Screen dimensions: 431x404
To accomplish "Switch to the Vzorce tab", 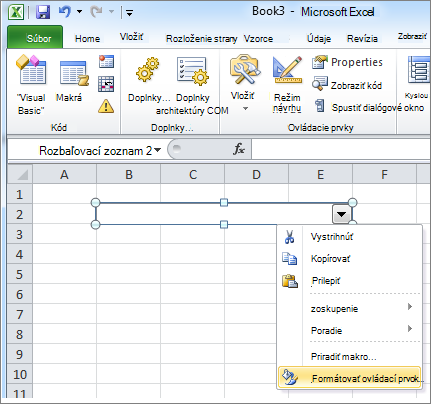I will pos(258,39).
